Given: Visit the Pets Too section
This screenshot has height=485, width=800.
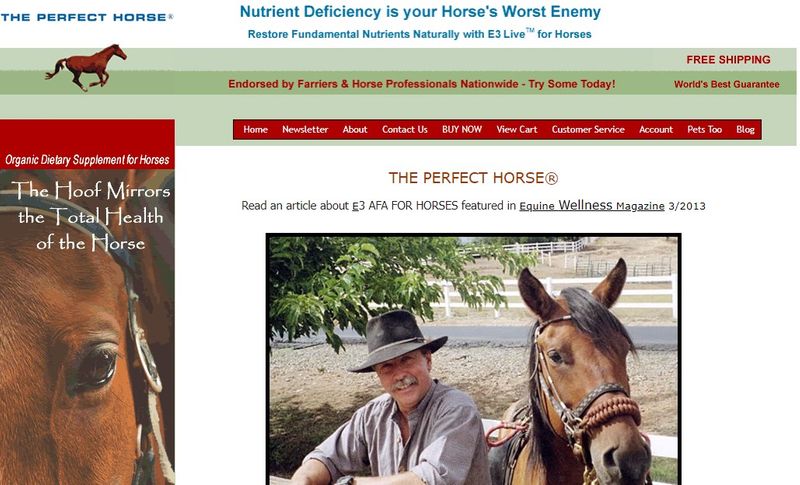Looking at the screenshot, I should [x=704, y=130].
